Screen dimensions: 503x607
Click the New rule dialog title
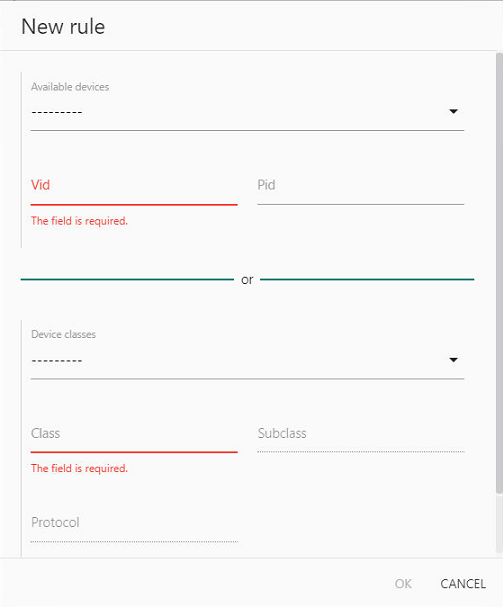click(63, 27)
